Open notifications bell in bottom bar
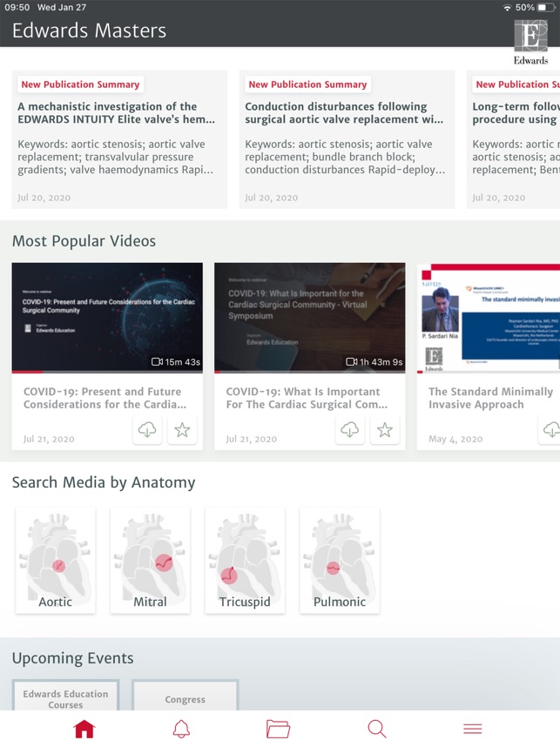The height and width of the screenshot is (747, 560). click(181, 729)
